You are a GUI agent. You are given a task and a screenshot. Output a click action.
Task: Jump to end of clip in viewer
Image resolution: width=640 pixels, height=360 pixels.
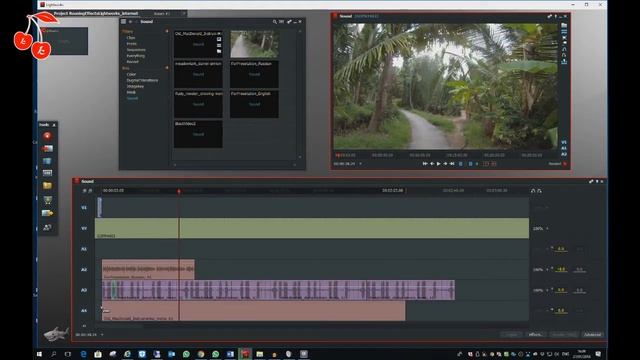click(452, 164)
